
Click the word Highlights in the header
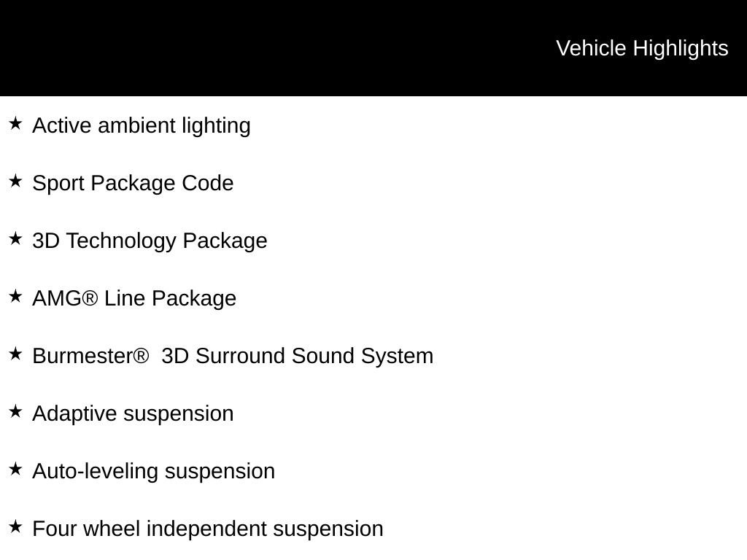click(681, 49)
